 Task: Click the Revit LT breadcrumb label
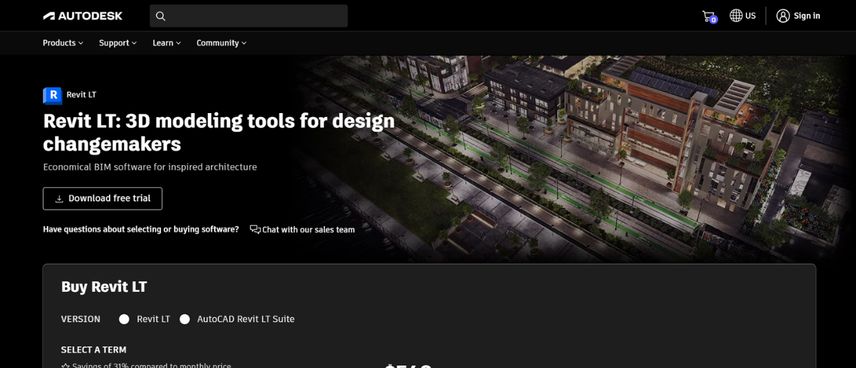pos(81,95)
